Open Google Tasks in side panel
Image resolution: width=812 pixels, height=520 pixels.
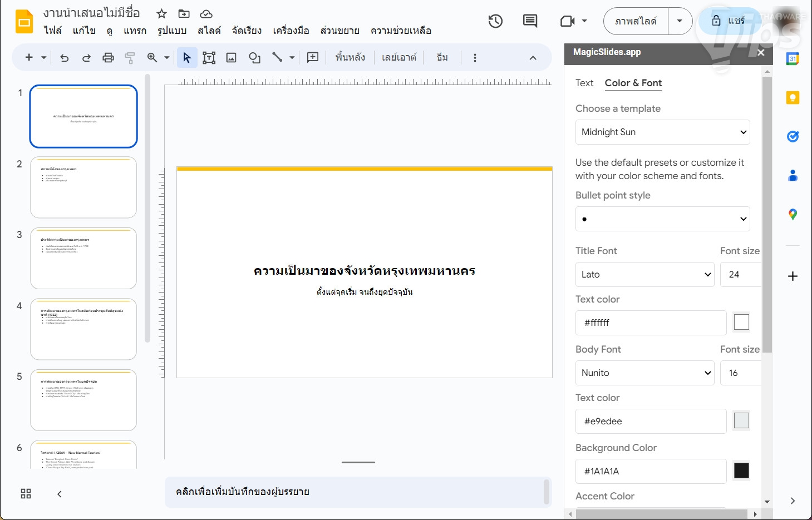793,136
